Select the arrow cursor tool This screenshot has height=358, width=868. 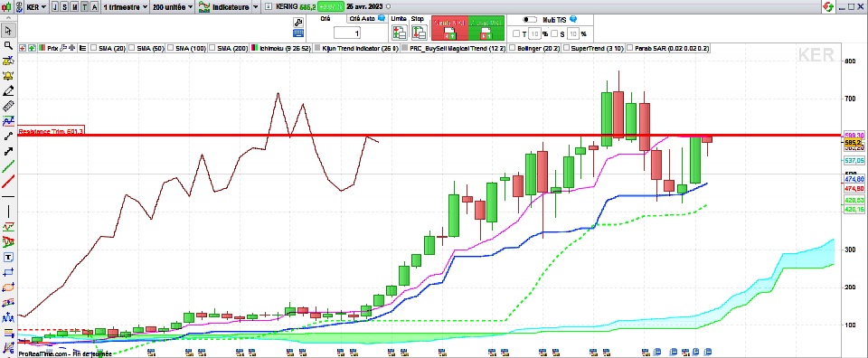[x=8, y=30]
